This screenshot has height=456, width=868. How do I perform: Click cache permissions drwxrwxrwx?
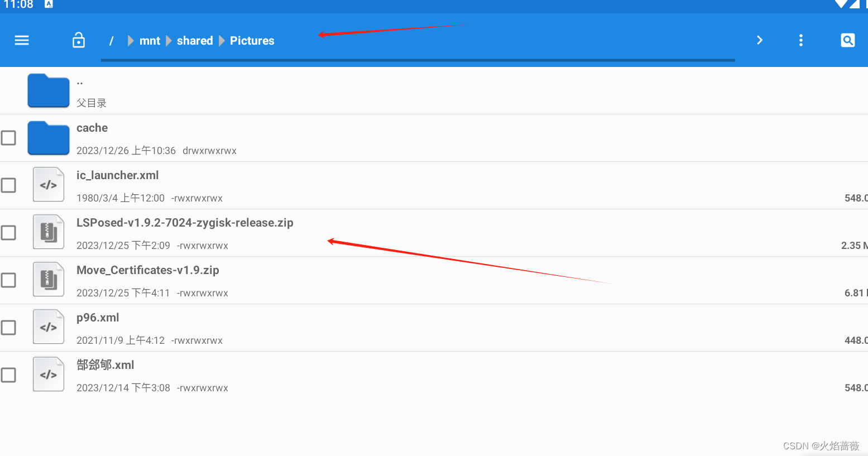(210, 151)
